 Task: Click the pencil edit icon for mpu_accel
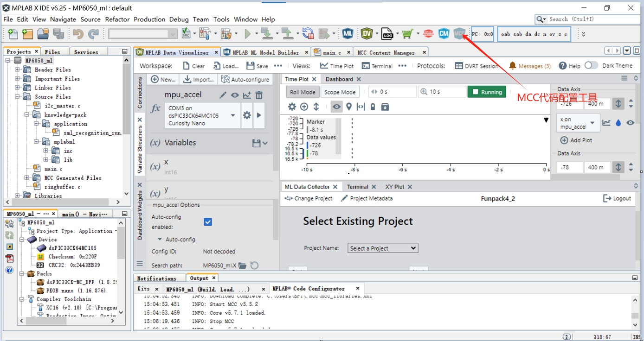(223, 95)
